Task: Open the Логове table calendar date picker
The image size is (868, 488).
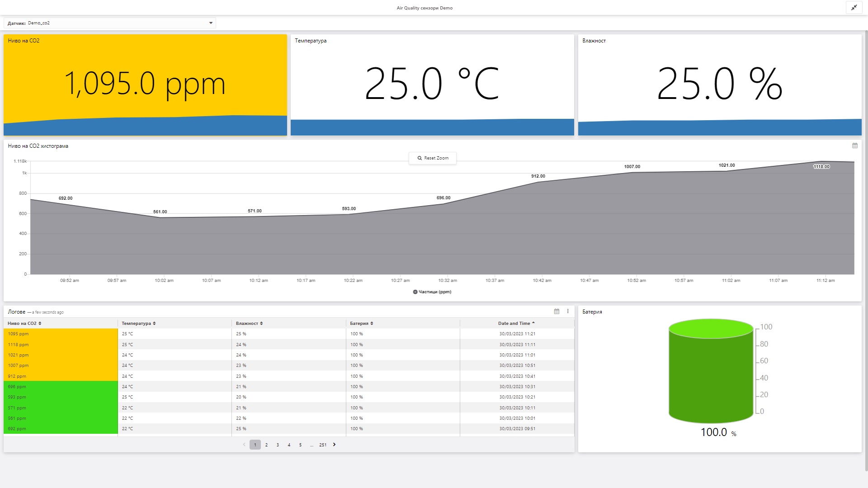Action: point(557,311)
